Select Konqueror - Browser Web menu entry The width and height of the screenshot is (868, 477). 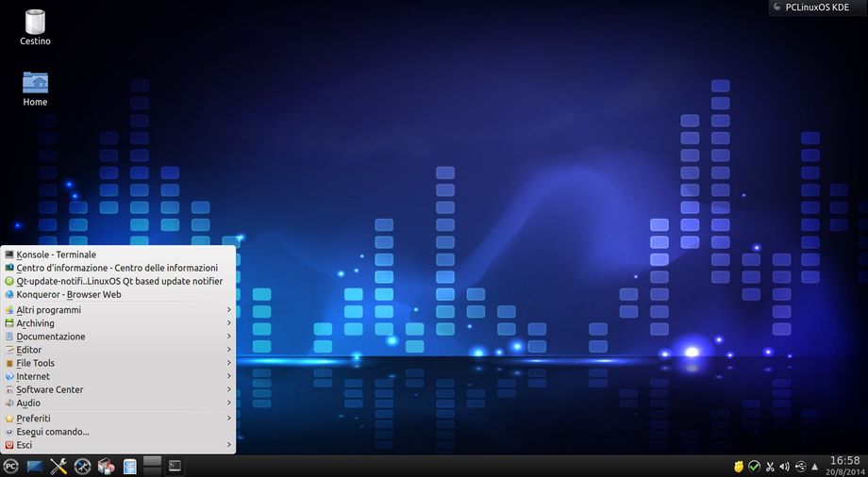click(x=69, y=294)
